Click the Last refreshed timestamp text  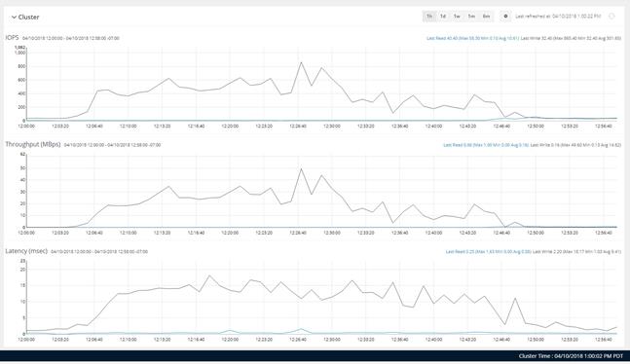pos(558,17)
